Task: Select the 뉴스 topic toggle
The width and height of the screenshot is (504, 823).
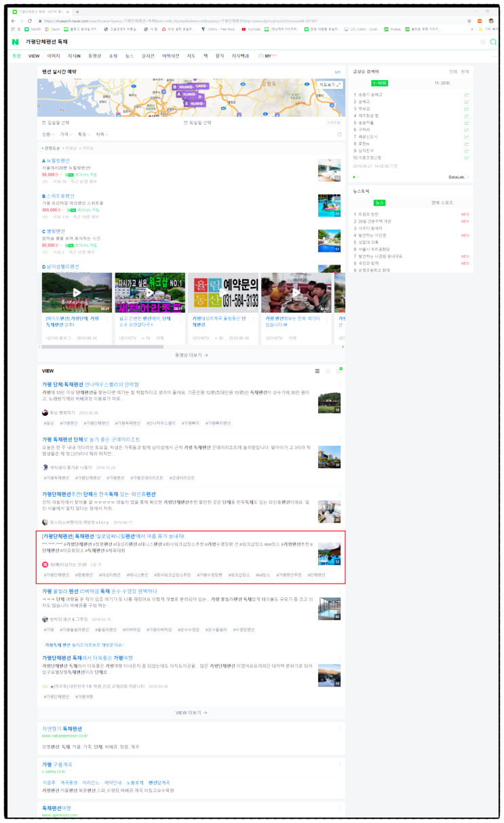Action: pos(380,202)
